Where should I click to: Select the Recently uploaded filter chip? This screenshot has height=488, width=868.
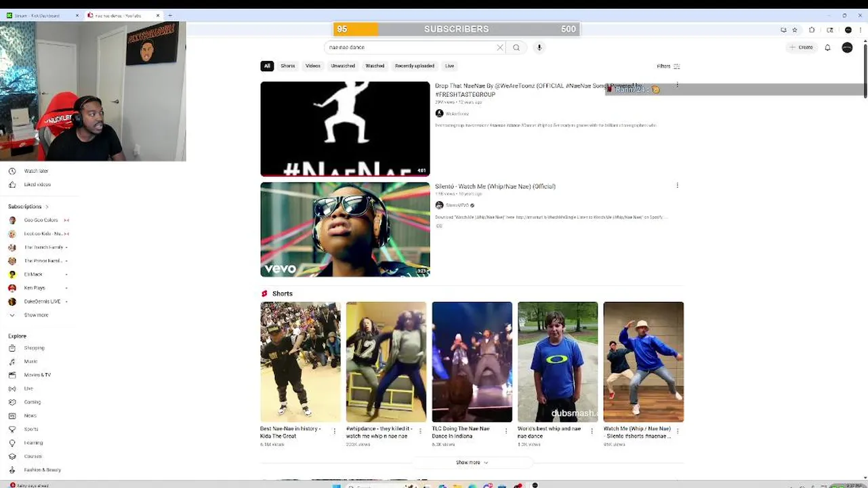415,66
